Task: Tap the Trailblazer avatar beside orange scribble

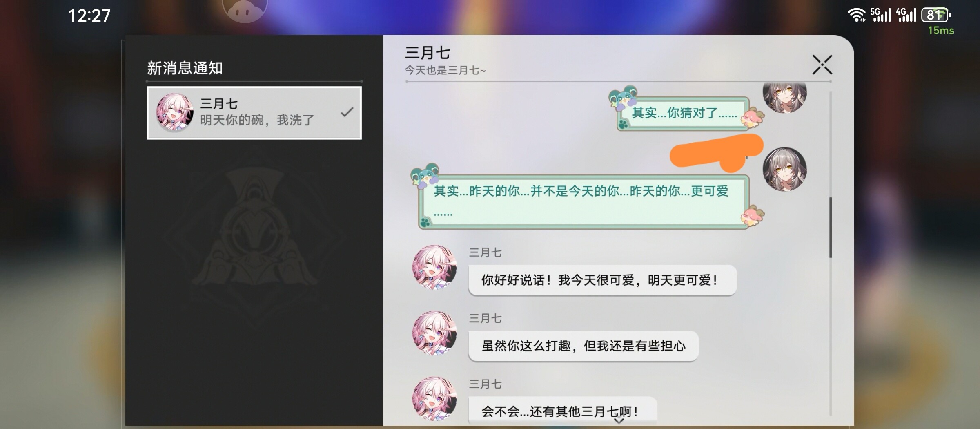Action: coord(784,169)
